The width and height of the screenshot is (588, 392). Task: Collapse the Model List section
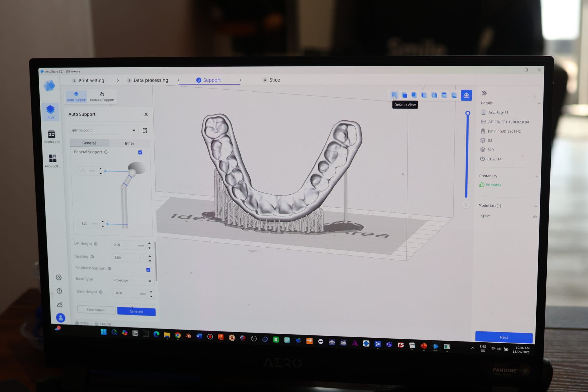536,206
